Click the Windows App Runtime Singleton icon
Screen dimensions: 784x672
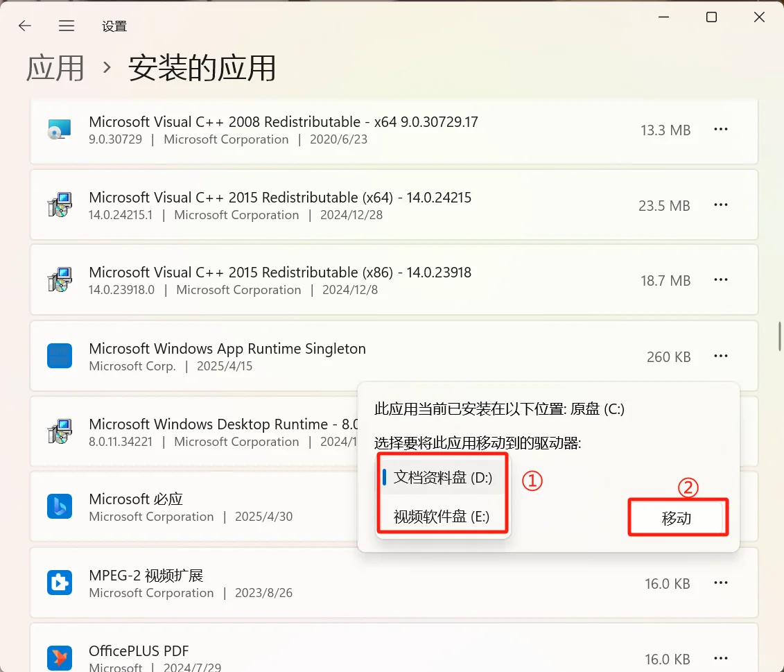60,356
